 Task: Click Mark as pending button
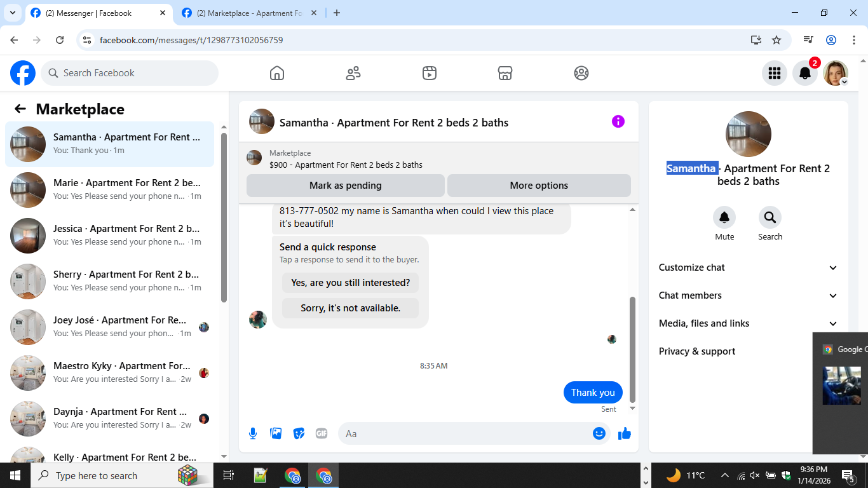click(346, 186)
